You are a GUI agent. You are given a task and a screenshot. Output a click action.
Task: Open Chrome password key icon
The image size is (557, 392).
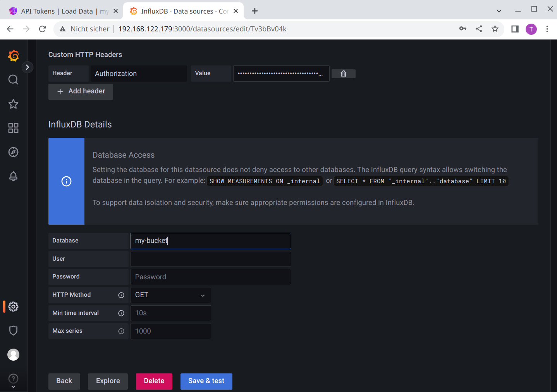coord(463,29)
